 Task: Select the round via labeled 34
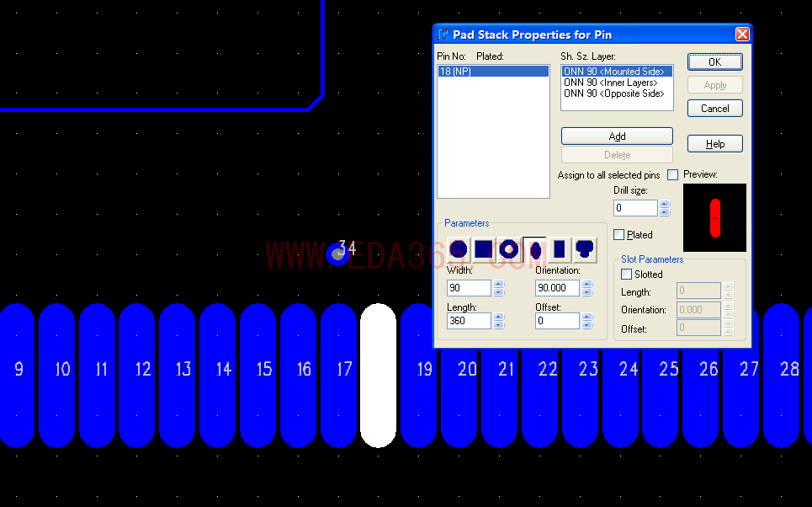[x=338, y=254]
